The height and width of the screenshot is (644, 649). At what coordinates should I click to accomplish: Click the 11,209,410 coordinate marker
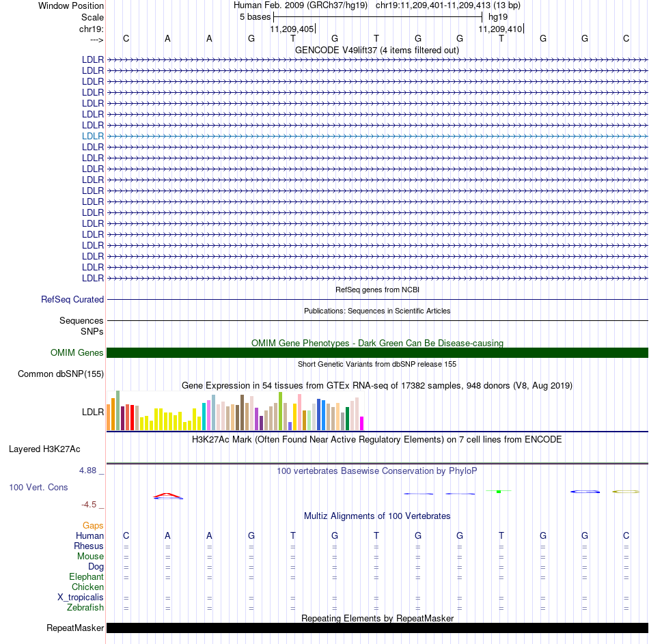coord(500,29)
